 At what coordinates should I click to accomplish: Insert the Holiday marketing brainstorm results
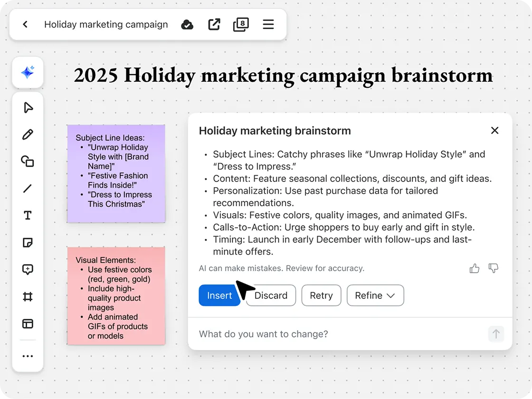point(219,295)
